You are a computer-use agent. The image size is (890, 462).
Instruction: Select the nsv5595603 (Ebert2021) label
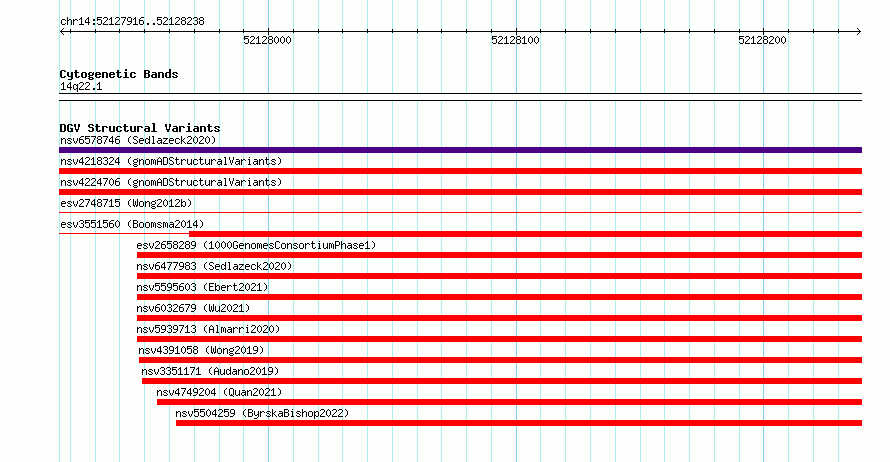202,287
